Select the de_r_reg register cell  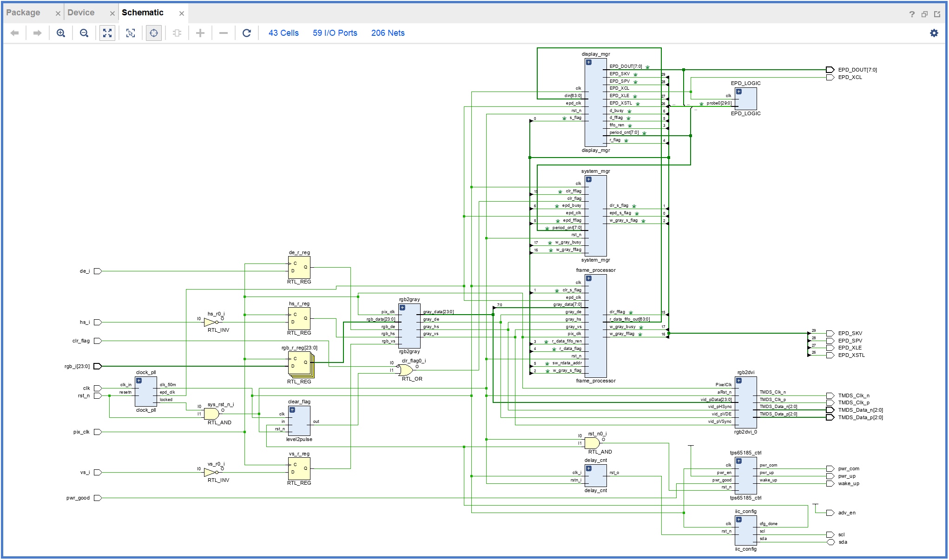point(299,267)
